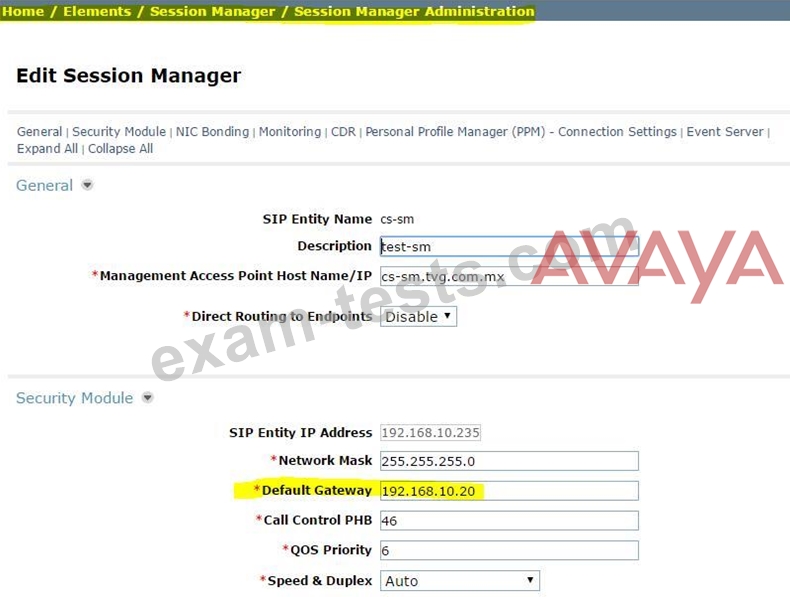Jump to NIC Bonding section link
Viewport: 790px width, 597px height.
(x=212, y=131)
